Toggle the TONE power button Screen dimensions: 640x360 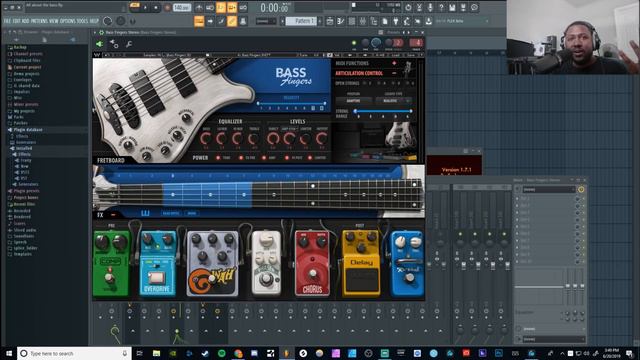218,158
